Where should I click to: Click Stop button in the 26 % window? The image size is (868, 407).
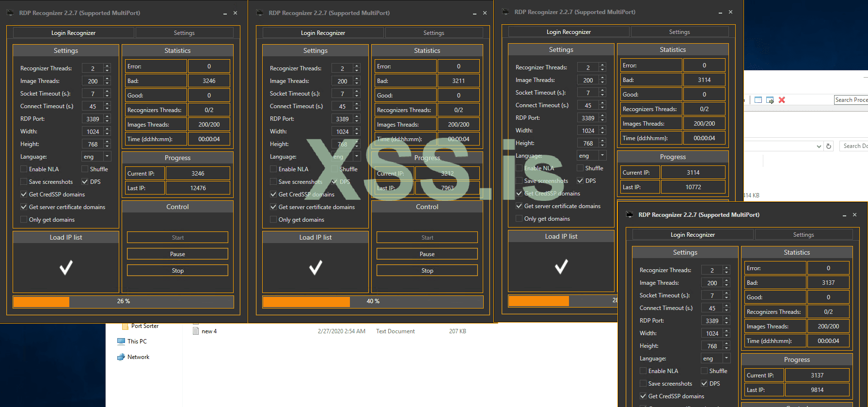pos(177,271)
